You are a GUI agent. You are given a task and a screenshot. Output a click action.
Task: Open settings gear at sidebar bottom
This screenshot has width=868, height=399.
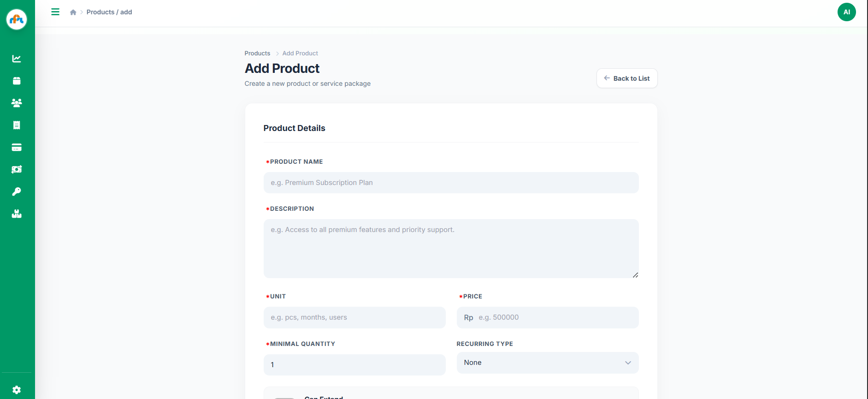coord(17,390)
